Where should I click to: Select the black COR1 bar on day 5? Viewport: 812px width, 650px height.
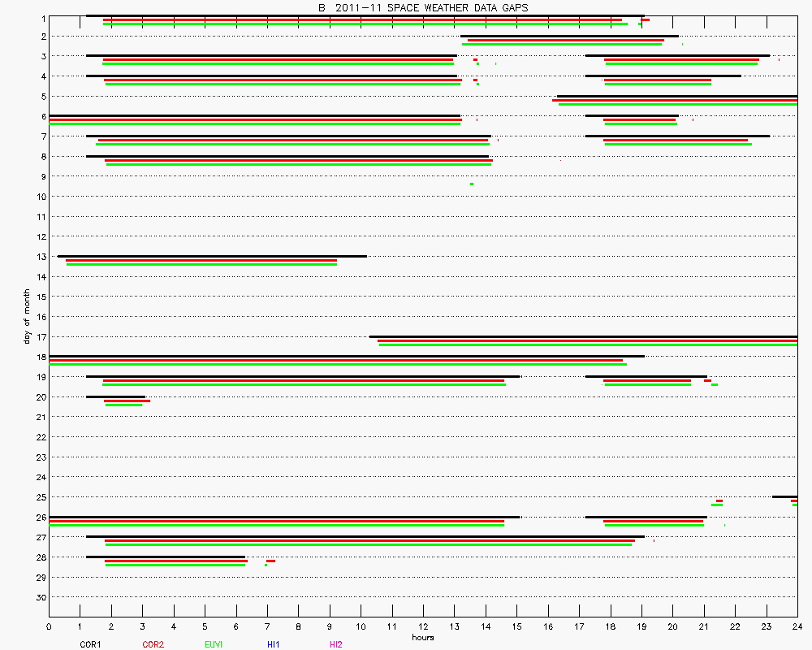[x=676, y=96]
